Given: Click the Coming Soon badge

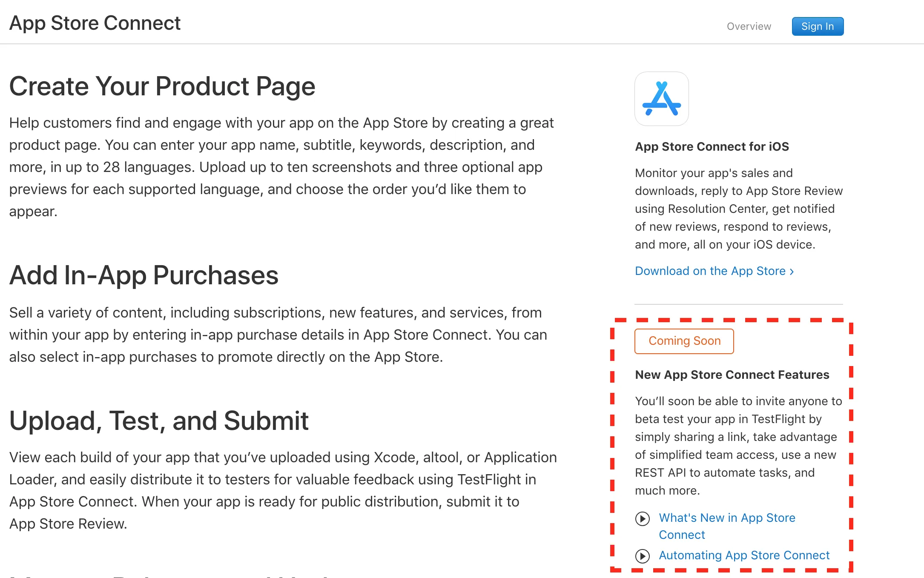Looking at the screenshot, I should point(684,341).
